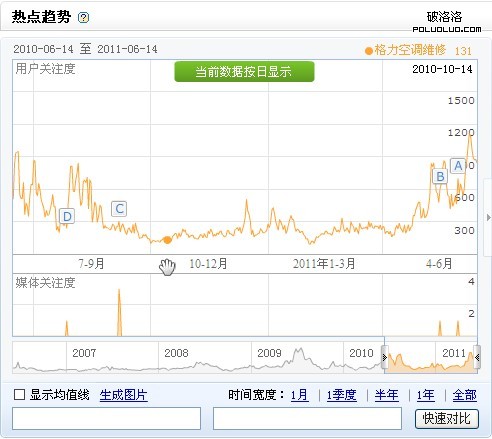
Task: Focus the first comparison keyword field
Action: 106,418
